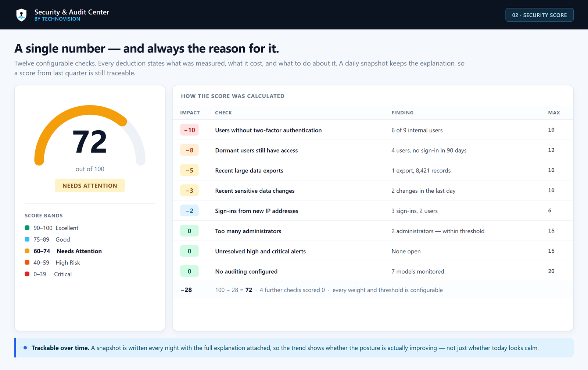Click '4 users, no sign-in in 90 days'

tap(429, 150)
